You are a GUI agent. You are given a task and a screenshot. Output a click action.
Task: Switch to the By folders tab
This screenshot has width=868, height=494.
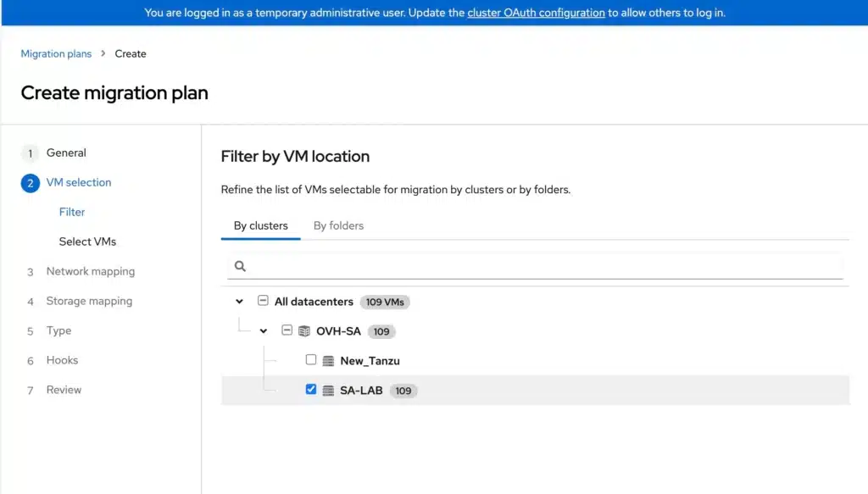(337, 225)
